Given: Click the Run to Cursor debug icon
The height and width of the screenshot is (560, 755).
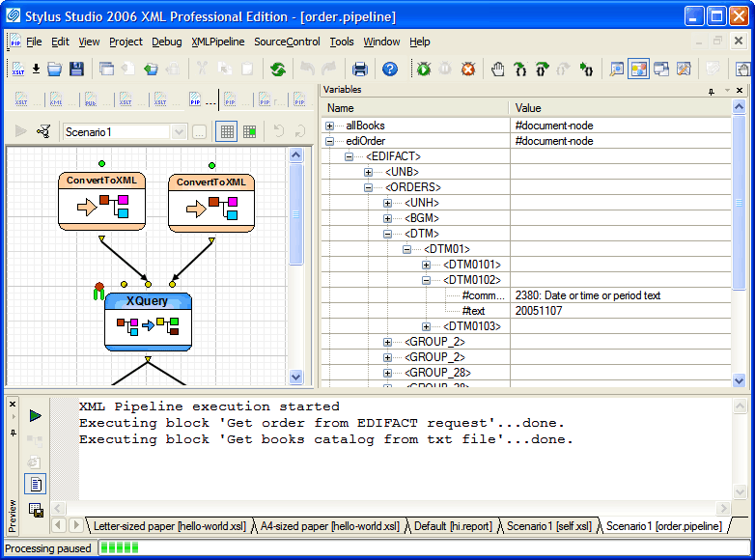Looking at the screenshot, I should click(x=586, y=70).
